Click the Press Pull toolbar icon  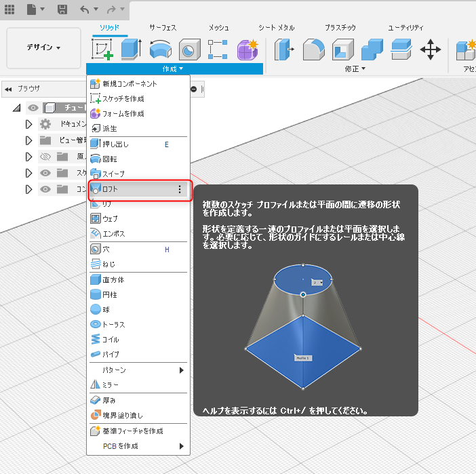click(x=284, y=50)
